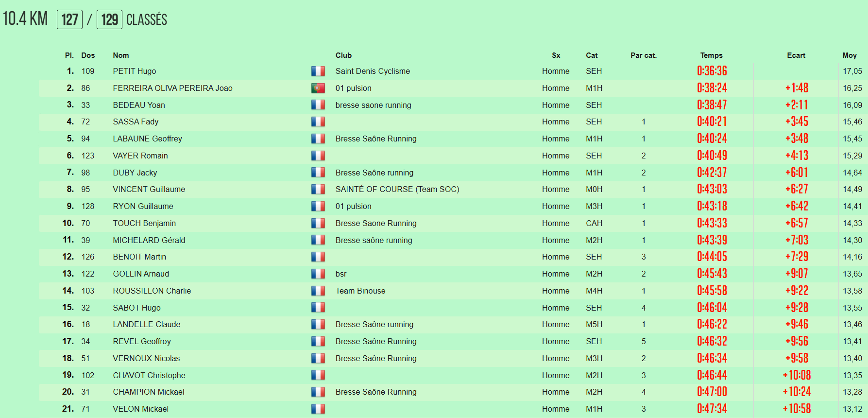Click the flag in VELON Mickael's row

point(318,409)
